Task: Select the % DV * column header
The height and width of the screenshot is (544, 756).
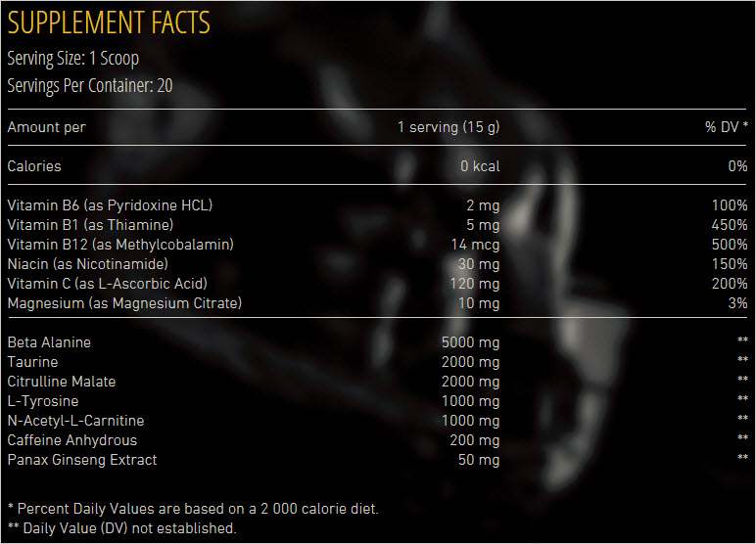Action: [727, 127]
